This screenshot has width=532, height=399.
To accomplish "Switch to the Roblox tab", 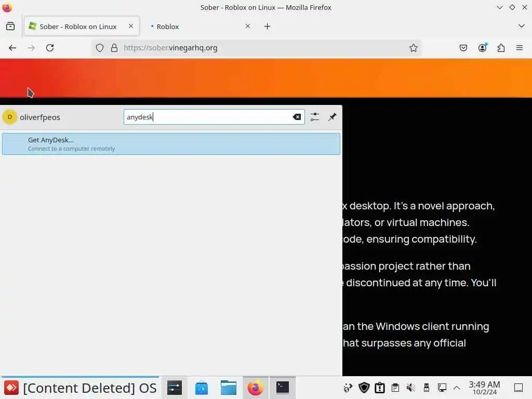I will pos(200,26).
